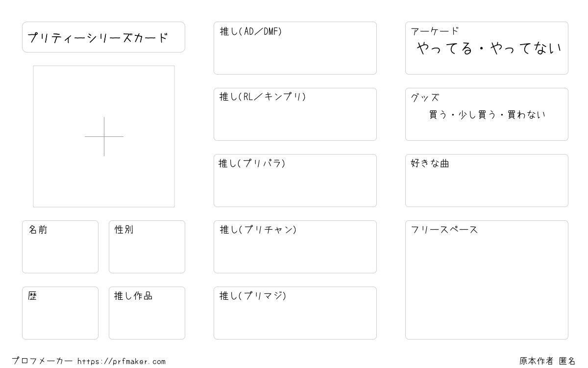The height and width of the screenshot is (368, 588).
Task: Click the 歴 history field
Action: [x=60, y=313]
